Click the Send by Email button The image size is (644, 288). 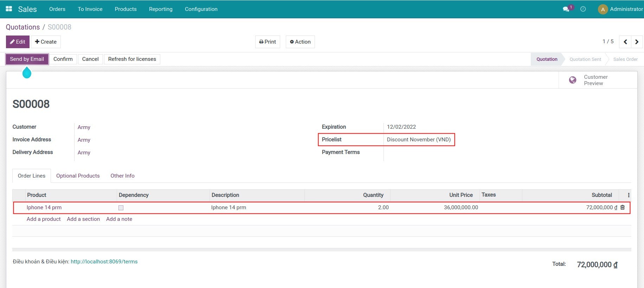click(x=27, y=59)
